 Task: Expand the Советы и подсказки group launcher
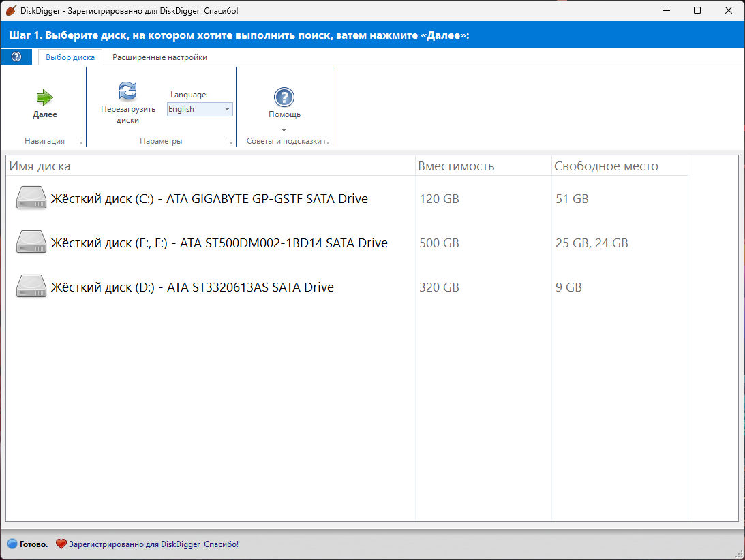click(327, 142)
